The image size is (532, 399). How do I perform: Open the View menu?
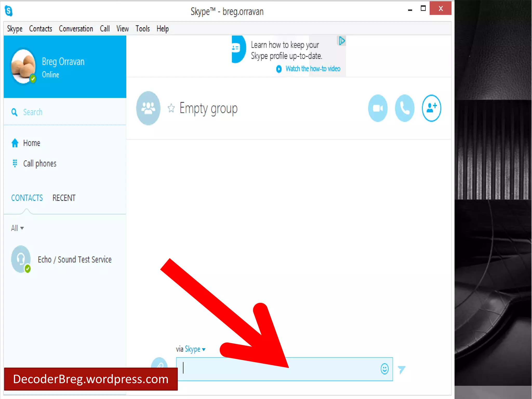coord(122,29)
